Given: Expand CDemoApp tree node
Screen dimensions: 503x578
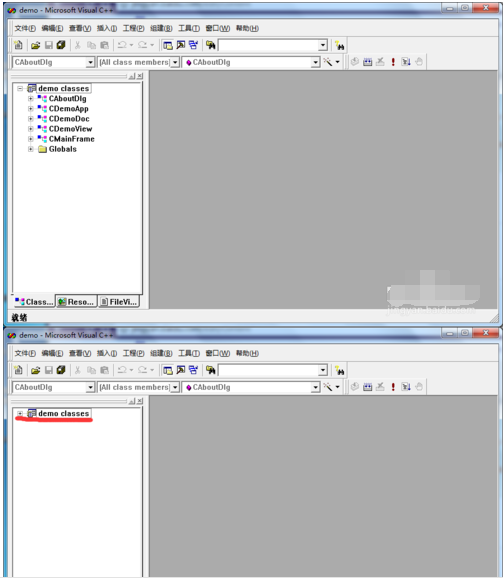Looking at the screenshot, I should [31, 109].
